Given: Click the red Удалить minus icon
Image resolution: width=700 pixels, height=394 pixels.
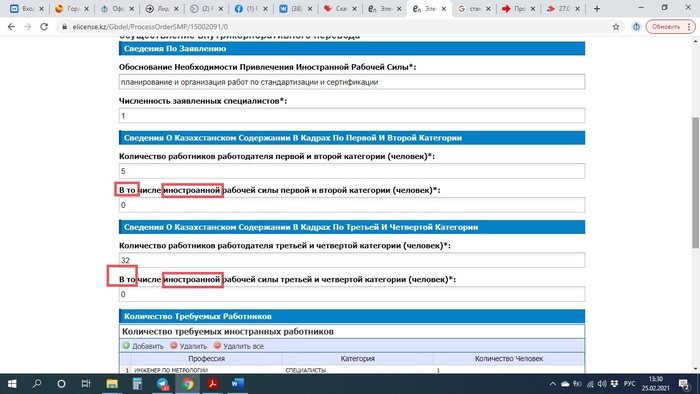Looking at the screenshot, I should pos(174,345).
